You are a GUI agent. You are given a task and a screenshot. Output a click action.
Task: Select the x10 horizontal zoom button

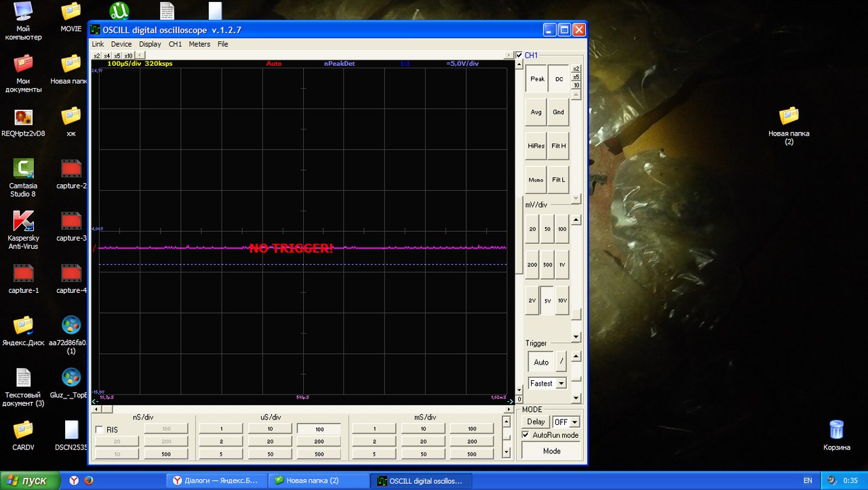pyautogui.click(x=128, y=56)
